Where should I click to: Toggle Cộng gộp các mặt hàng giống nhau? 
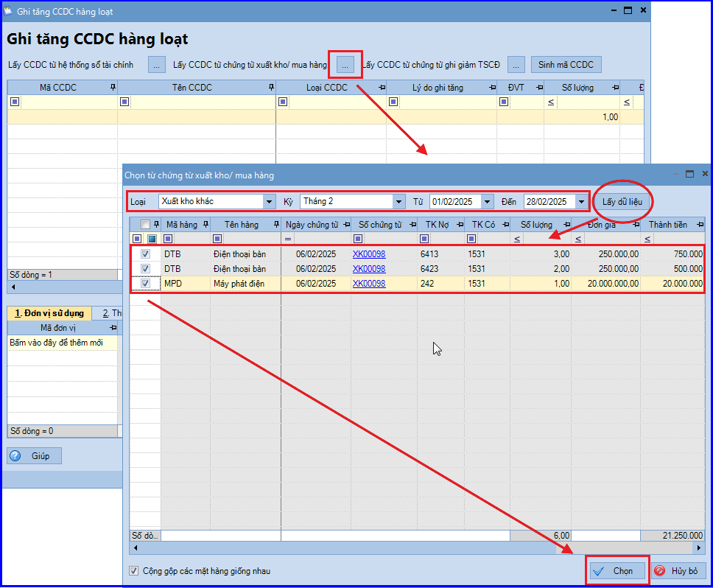(134, 571)
